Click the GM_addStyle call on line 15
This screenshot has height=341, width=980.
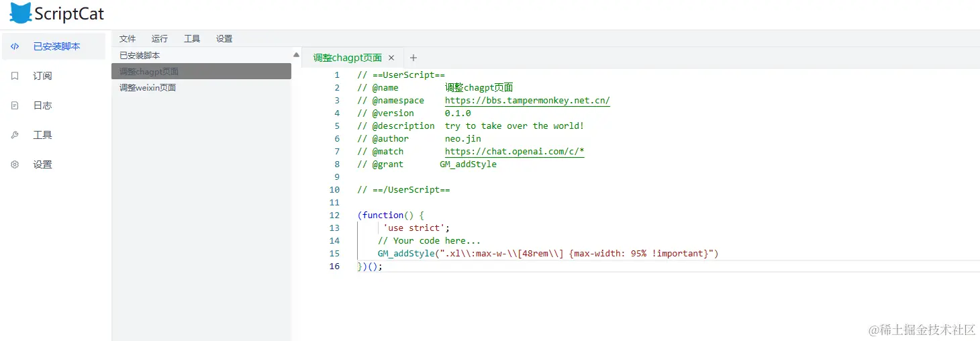coord(548,254)
